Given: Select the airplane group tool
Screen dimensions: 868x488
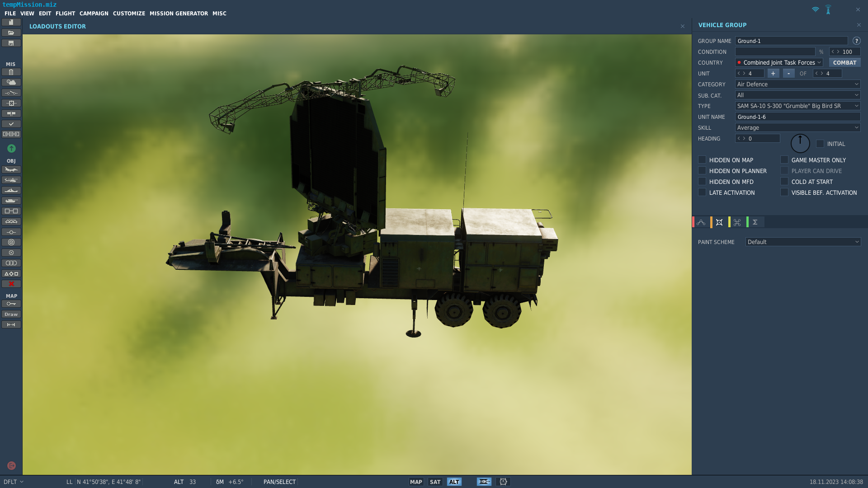Looking at the screenshot, I should pyautogui.click(x=11, y=169).
